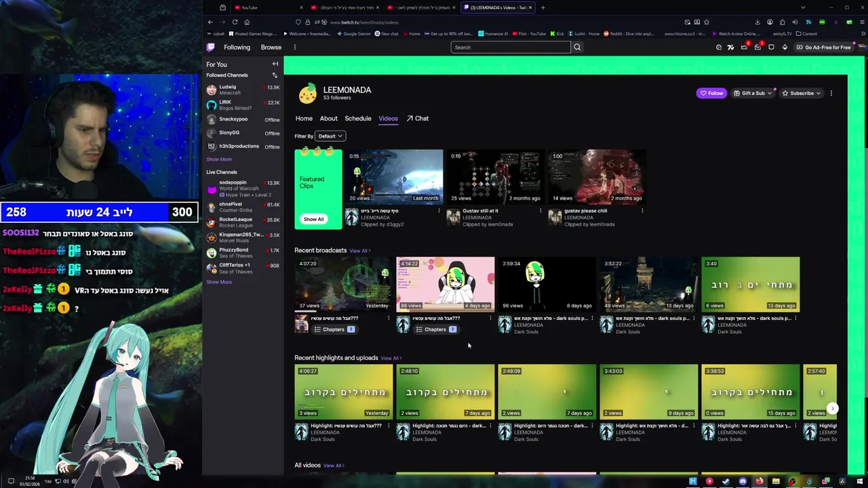Expand the Subscribe dropdown arrow

tap(818, 93)
